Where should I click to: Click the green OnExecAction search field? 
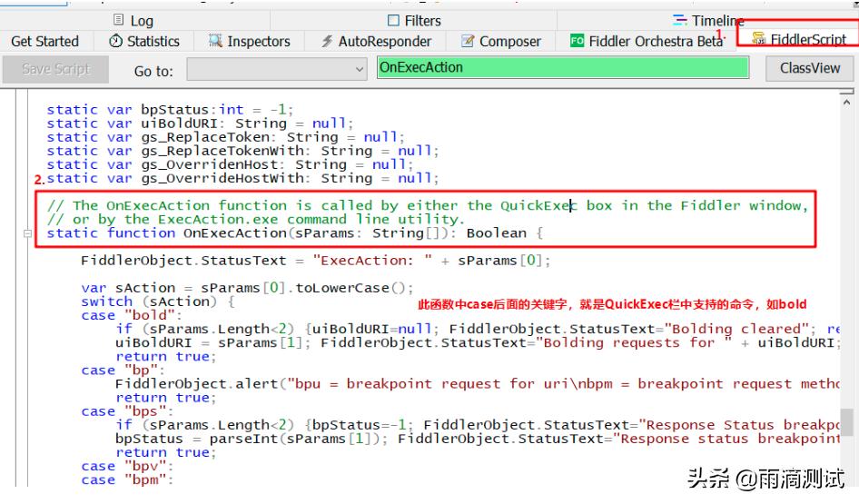[x=562, y=68]
